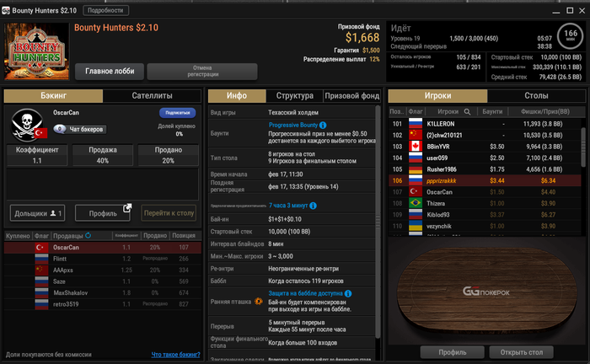
Task: Click the Bounty Hunters tournament logo
Action: pyautogui.click(x=36, y=51)
